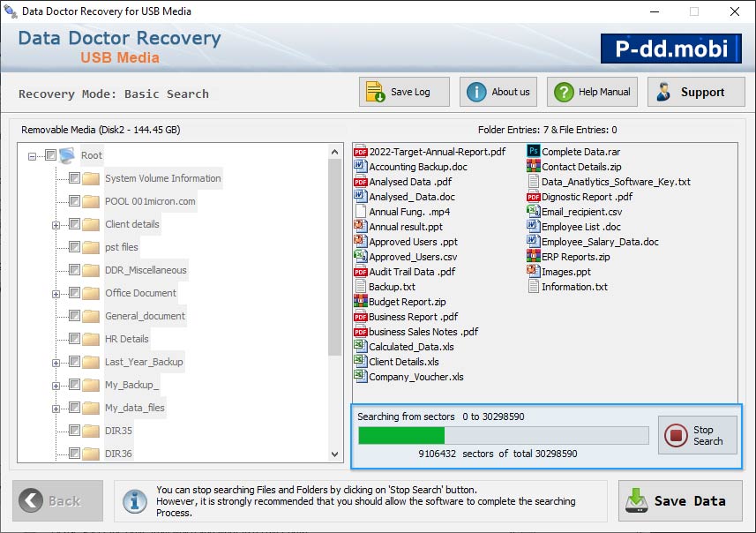Select the PDF icon beside Analysed Data .pdf

point(360,182)
